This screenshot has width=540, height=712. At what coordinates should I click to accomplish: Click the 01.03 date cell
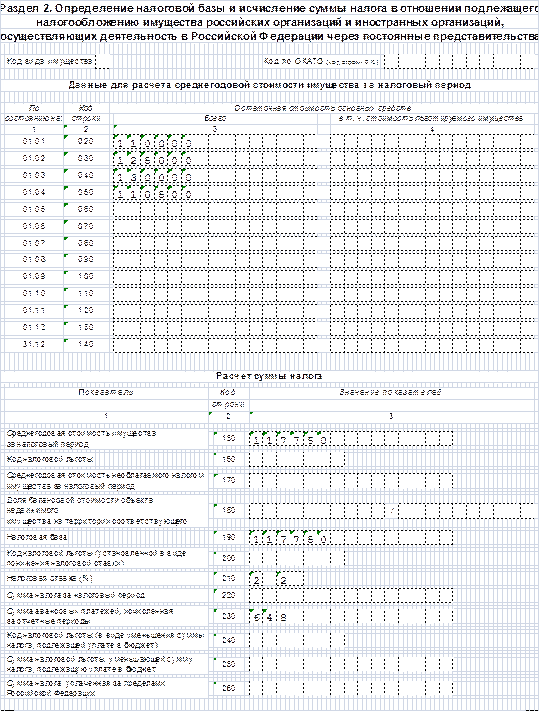point(34,175)
